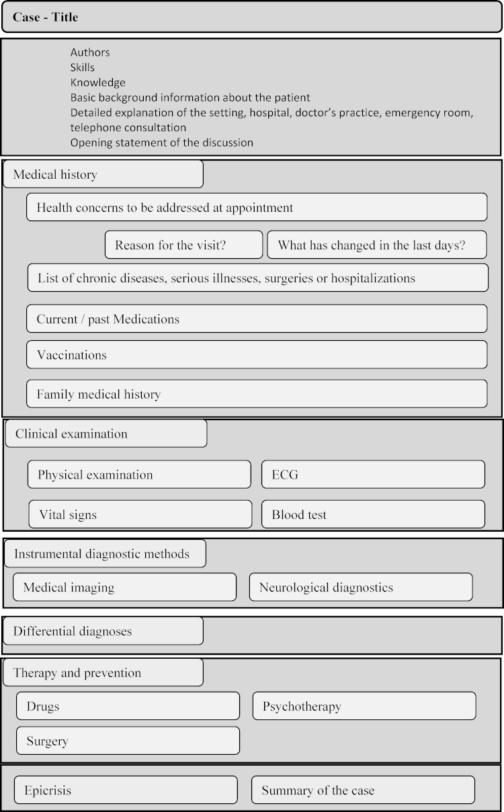Click Current / past Medications box

coord(257,319)
